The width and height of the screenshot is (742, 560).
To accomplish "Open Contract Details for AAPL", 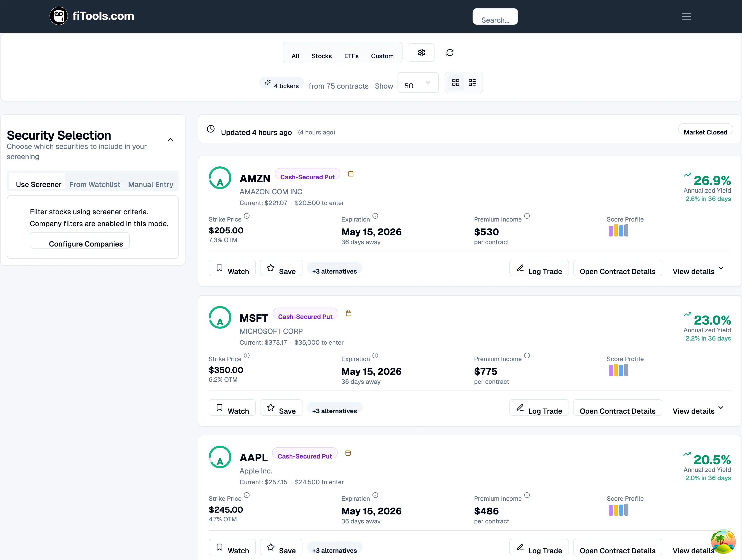I will tap(618, 547).
